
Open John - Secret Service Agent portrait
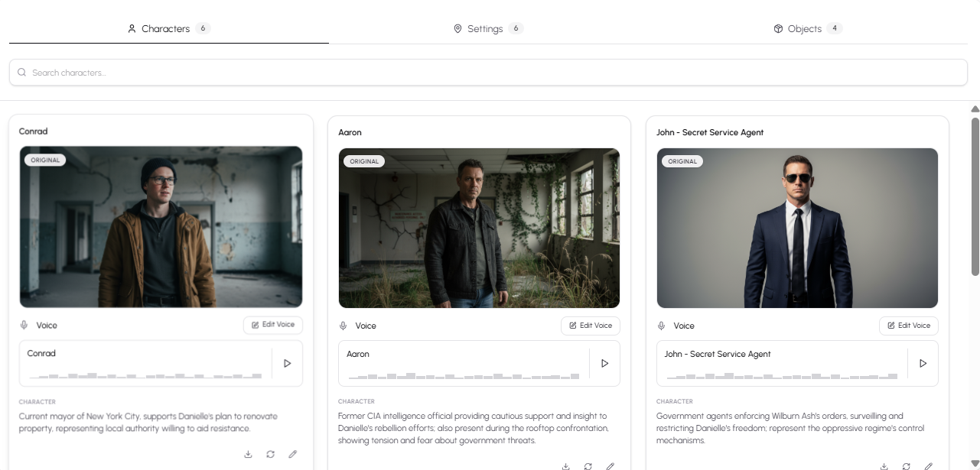797,228
